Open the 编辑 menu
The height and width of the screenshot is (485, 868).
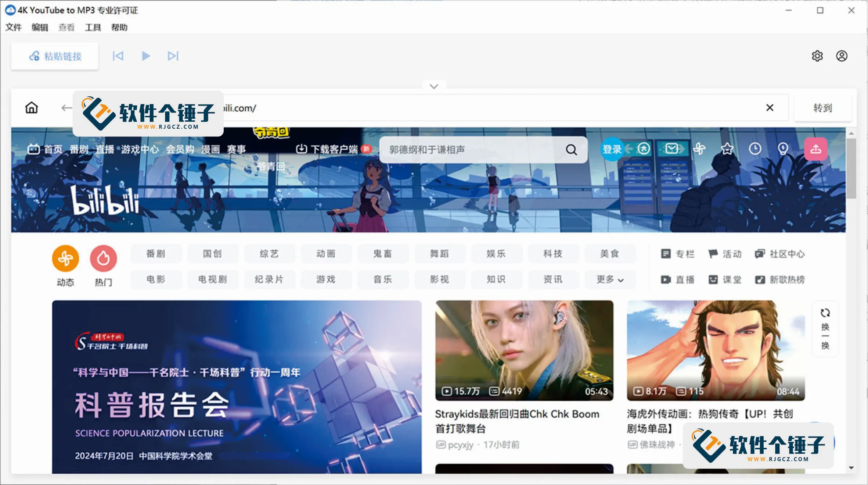[40, 27]
